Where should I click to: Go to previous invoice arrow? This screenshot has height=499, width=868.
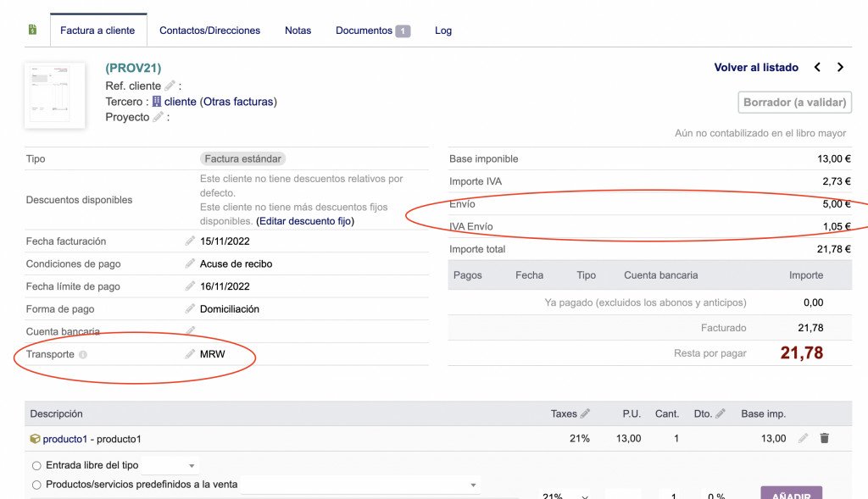817,68
